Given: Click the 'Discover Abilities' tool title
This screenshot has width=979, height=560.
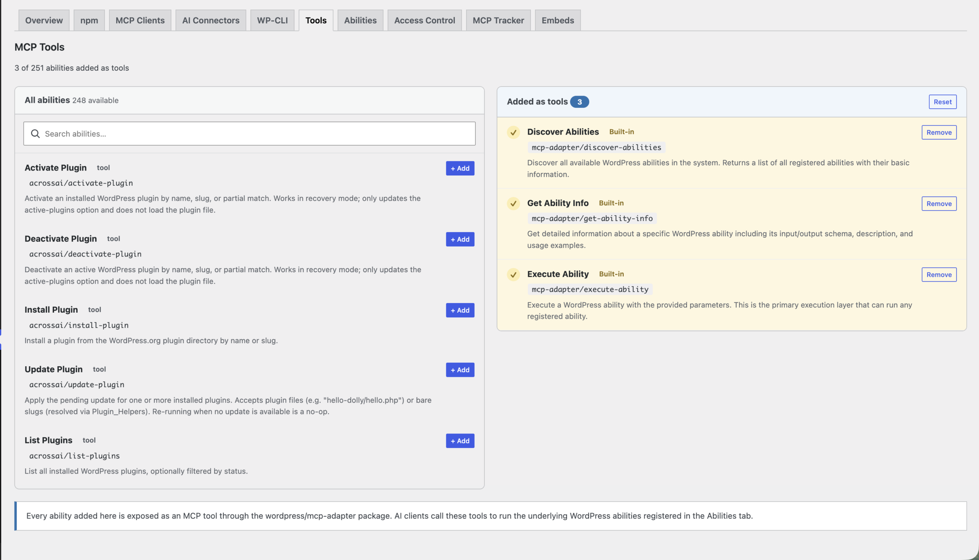Looking at the screenshot, I should [x=563, y=131].
